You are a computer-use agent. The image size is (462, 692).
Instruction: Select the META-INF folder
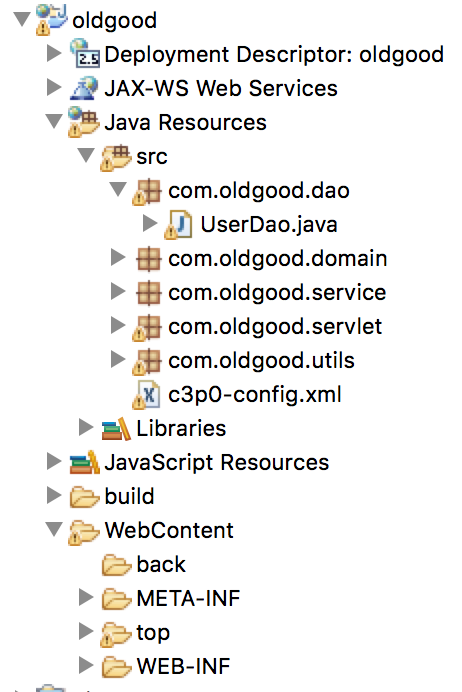[188, 598]
